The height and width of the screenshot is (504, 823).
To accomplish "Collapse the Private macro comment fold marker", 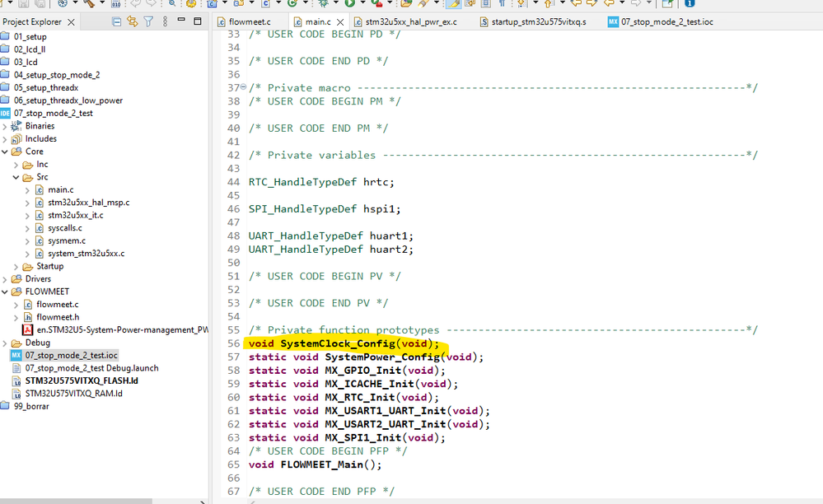I will [x=244, y=87].
